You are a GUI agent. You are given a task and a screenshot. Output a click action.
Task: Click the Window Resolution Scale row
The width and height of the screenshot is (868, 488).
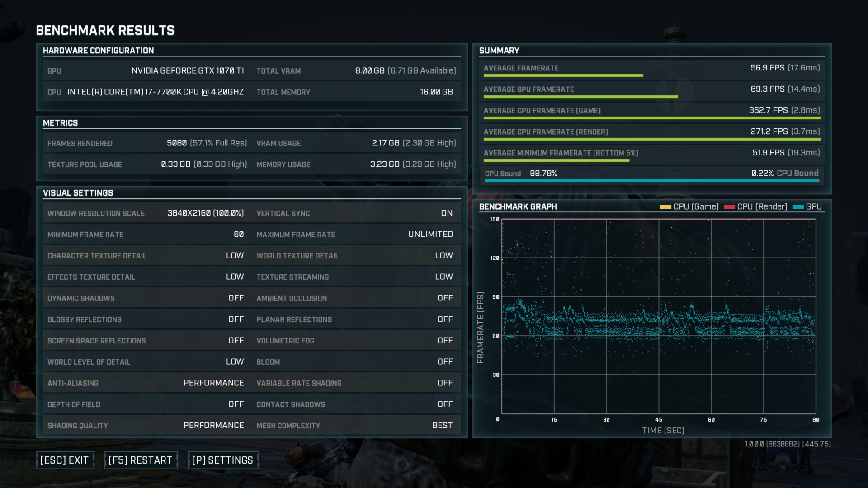tap(146, 213)
